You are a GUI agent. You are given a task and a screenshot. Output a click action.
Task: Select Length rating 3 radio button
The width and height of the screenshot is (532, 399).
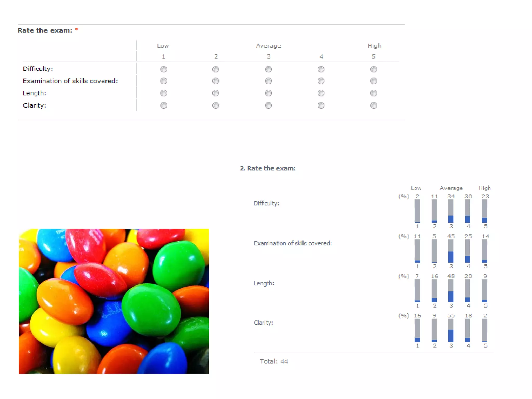click(268, 93)
